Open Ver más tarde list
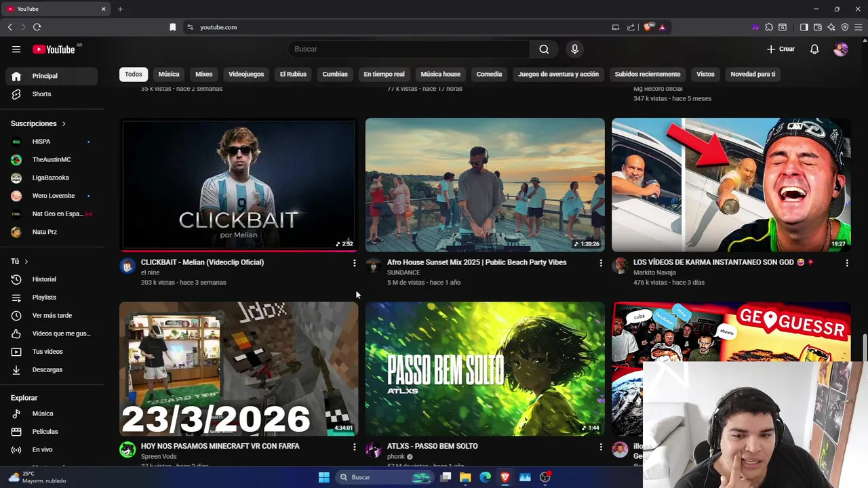868x488 pixels. click(52, 315)
